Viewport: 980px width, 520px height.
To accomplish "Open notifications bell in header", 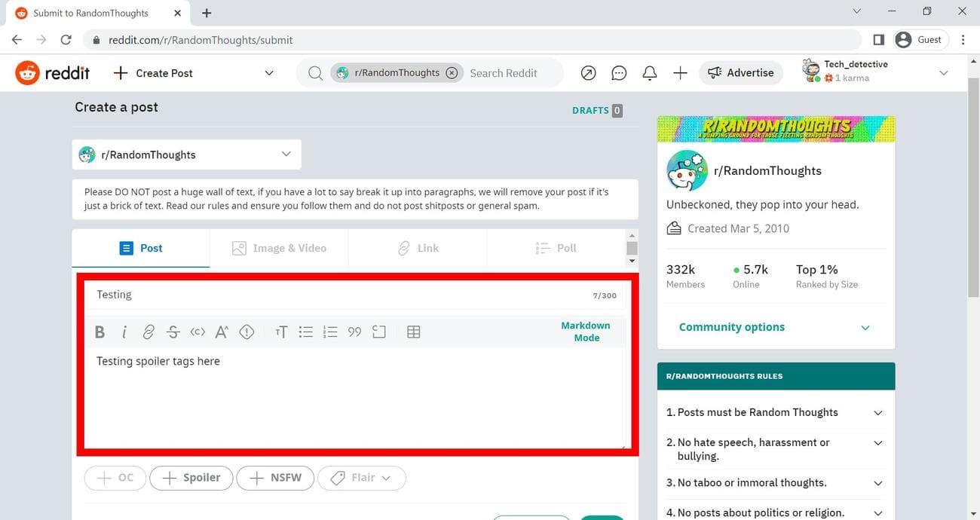I will pyautogui.click(x=649, y=73).
